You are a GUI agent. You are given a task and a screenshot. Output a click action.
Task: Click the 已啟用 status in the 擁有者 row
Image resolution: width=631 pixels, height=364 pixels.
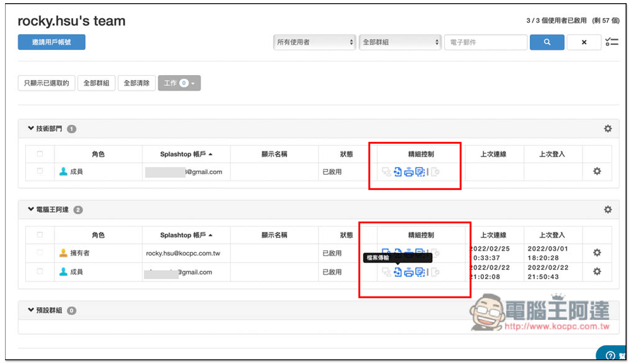point(332,254)
